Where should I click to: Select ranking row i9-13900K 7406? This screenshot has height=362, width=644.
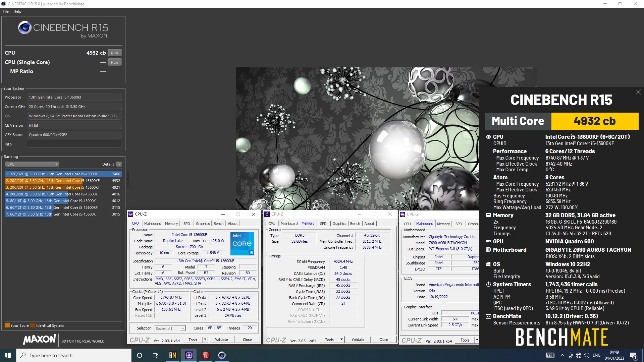pos(63,174)
